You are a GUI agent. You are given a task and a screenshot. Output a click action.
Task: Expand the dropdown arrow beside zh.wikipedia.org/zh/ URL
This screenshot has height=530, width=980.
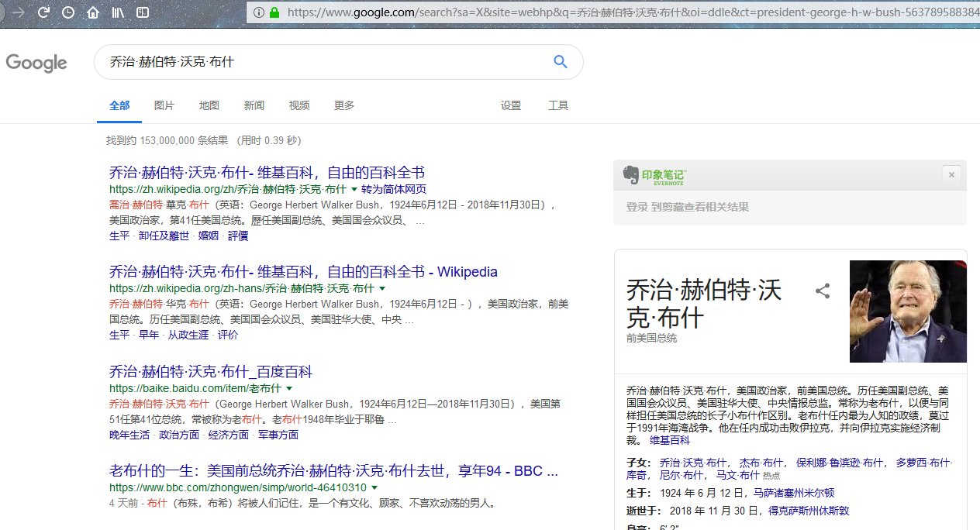point(354,189)
